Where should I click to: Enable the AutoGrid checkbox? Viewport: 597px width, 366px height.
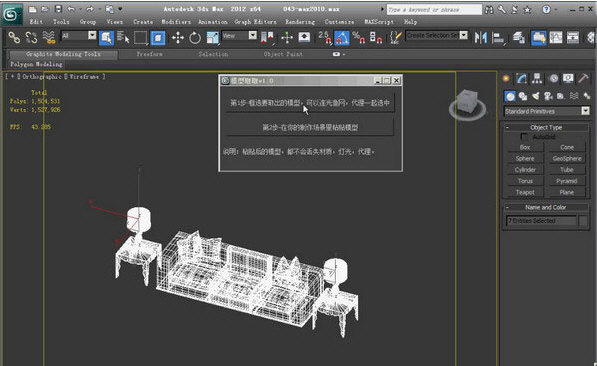[524, 137]
